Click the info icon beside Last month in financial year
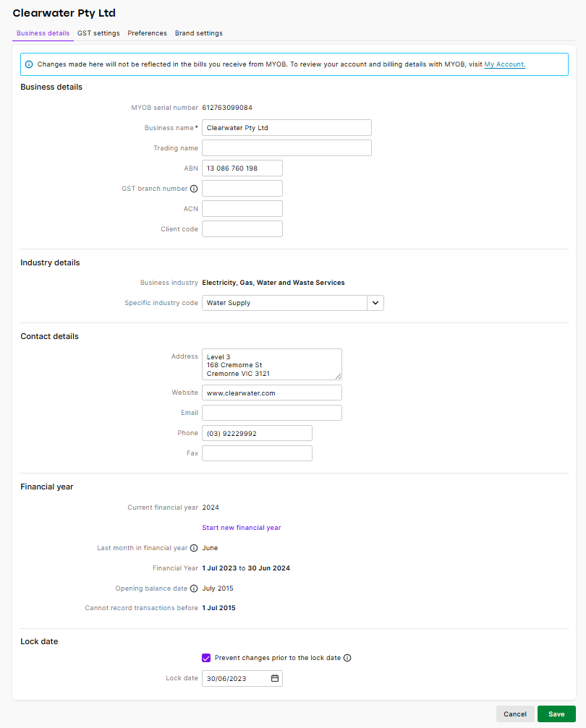This screenshot has width=586, height=728. (192, 547)
